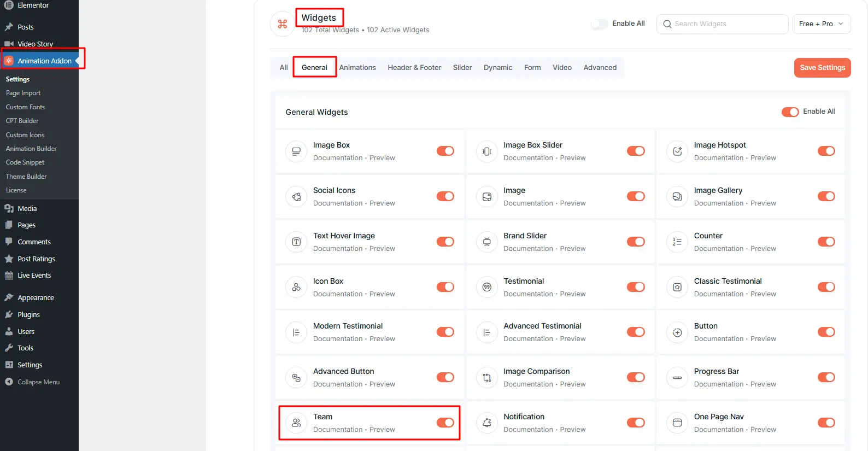Disable the Image Box widget toggle
This screenshot has height=451, width=868.
pos(445,151)
